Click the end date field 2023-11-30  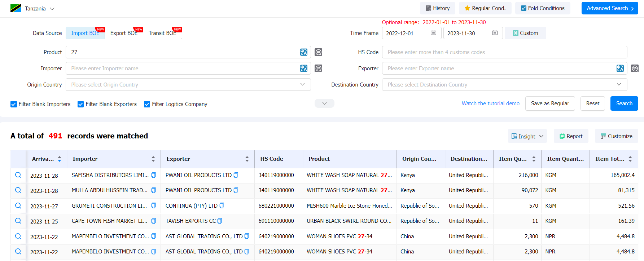(473, 33)
